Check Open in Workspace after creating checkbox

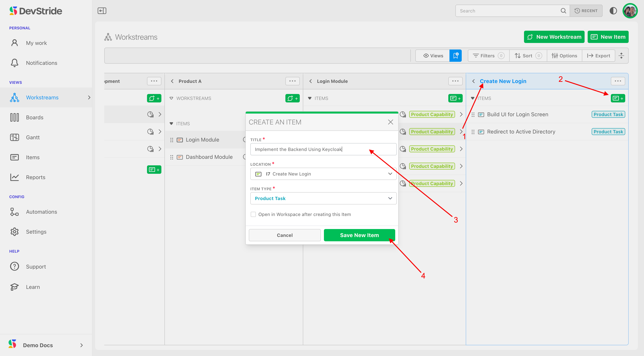(x=253, y=214)
